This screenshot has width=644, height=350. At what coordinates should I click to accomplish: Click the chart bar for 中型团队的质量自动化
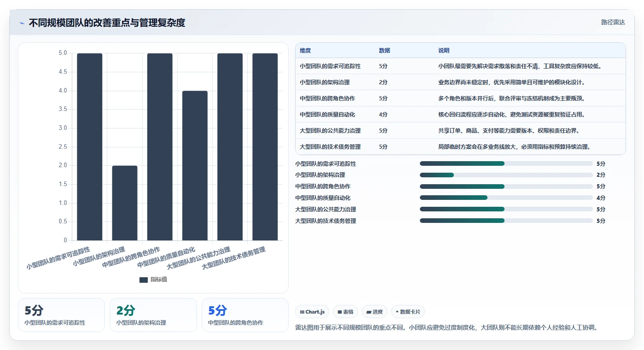[x=195, y=166]
